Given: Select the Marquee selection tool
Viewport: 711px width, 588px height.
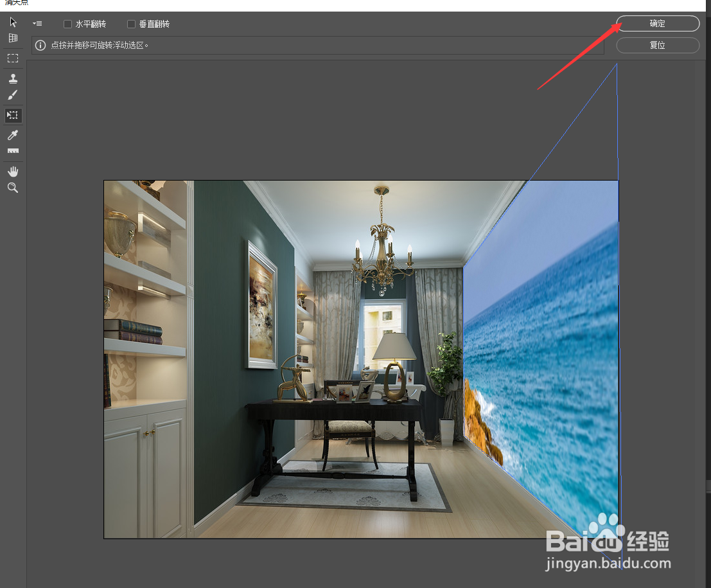Looking at the screenshot, I should point(13,58).
